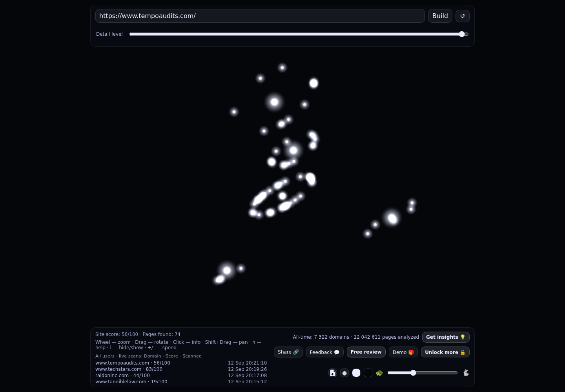The height and width of the screenshot is (392, 565).
Task: Click the download file icon
Action: click(x=333, y=373)
